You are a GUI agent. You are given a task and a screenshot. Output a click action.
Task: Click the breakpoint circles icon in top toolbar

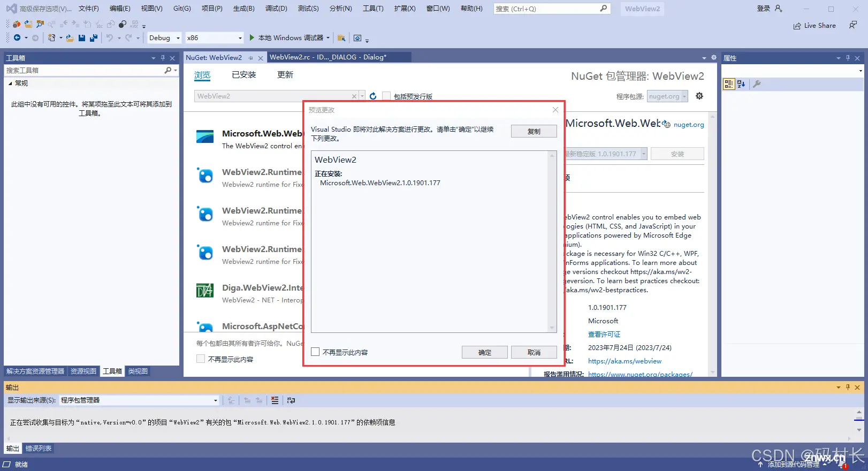(x=123, y=24)
